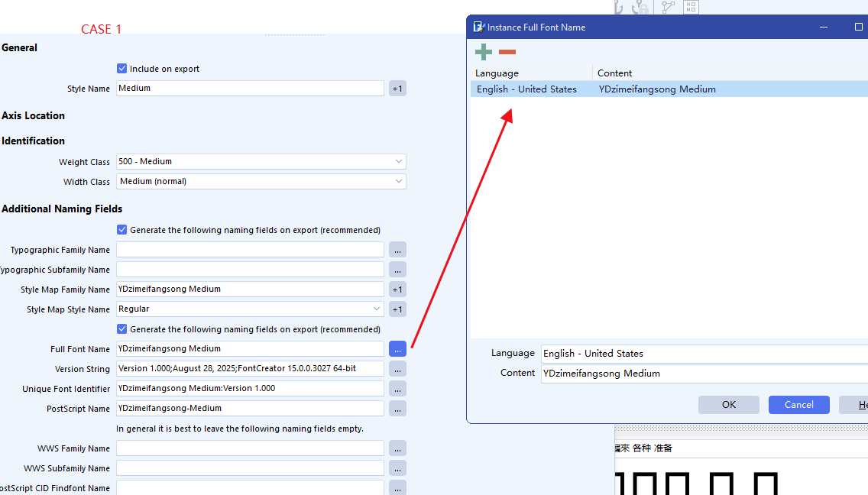Click the green plus add language icon
The height and width of the screenshot is (495, 868).
coord(484,52)
